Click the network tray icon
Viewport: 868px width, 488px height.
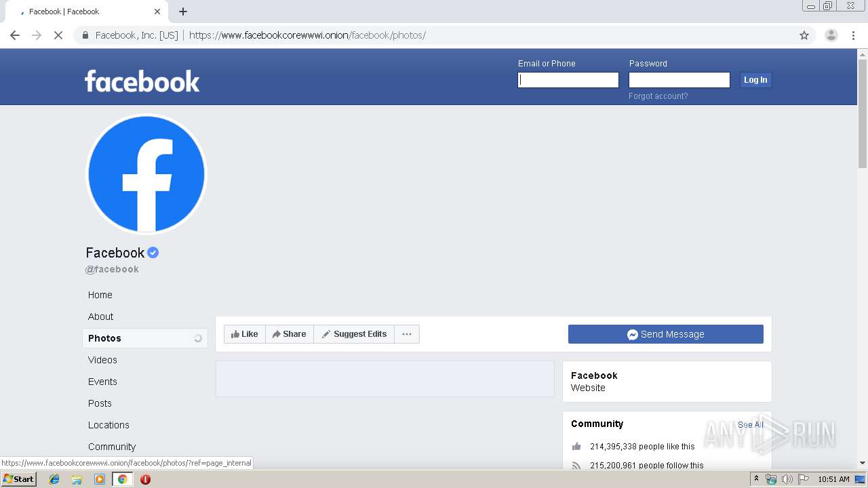[x=771, y=479]
